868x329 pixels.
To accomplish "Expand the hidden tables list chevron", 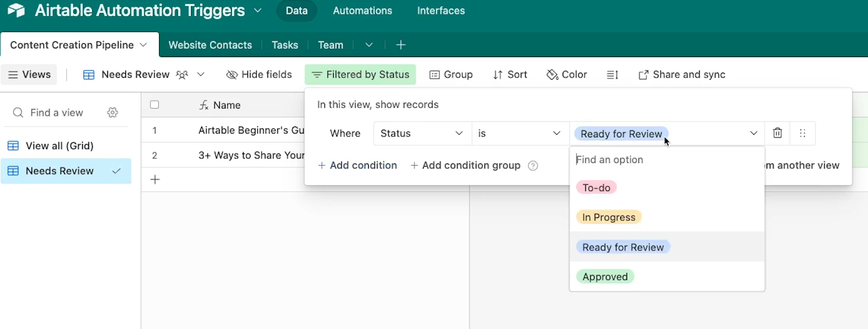I will tap(369, 45).
